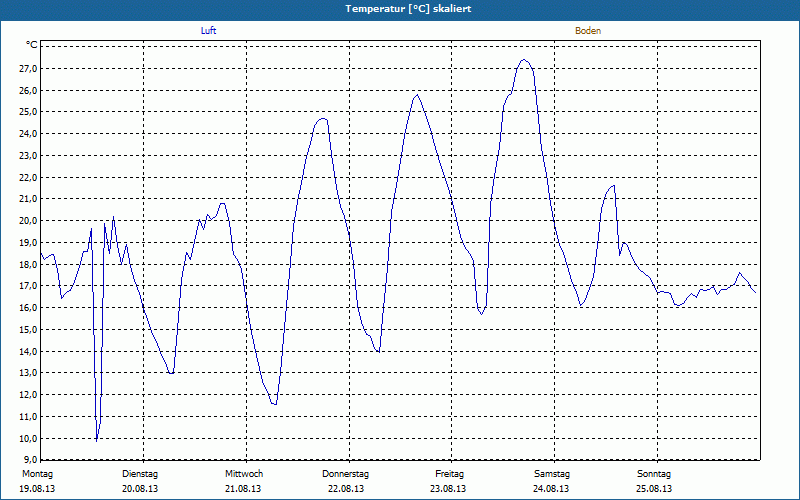Image resolution: width=800 pixels, height=500 pixels.
Task: Click the date 24.08.13
Action: (x=551, y=489)
